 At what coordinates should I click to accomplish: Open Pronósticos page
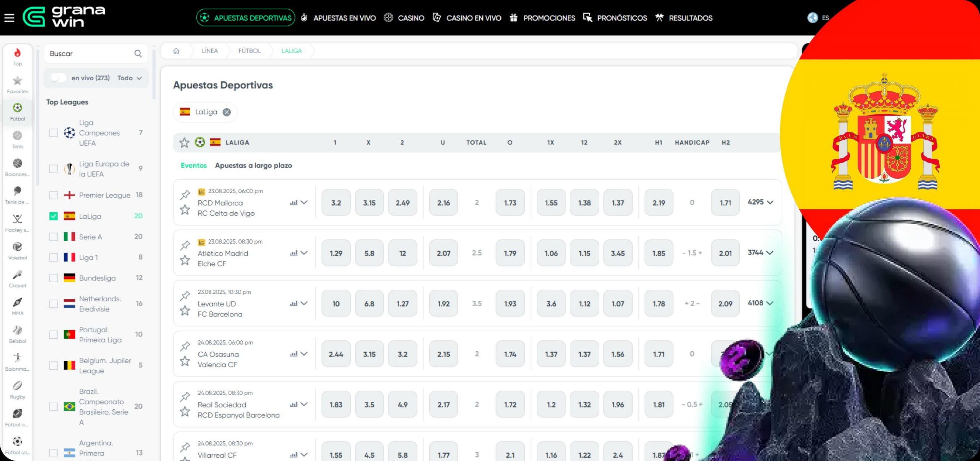[x=615, y=18]
